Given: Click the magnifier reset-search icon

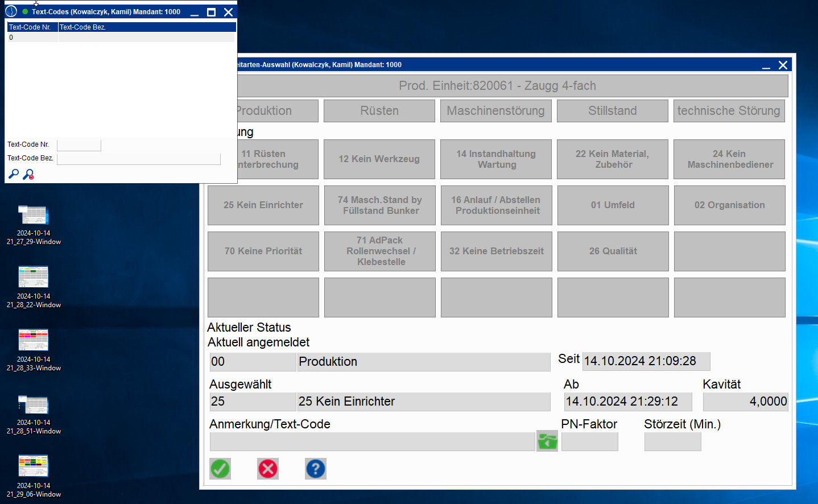Looking at the screenshot, I should 28,174.
